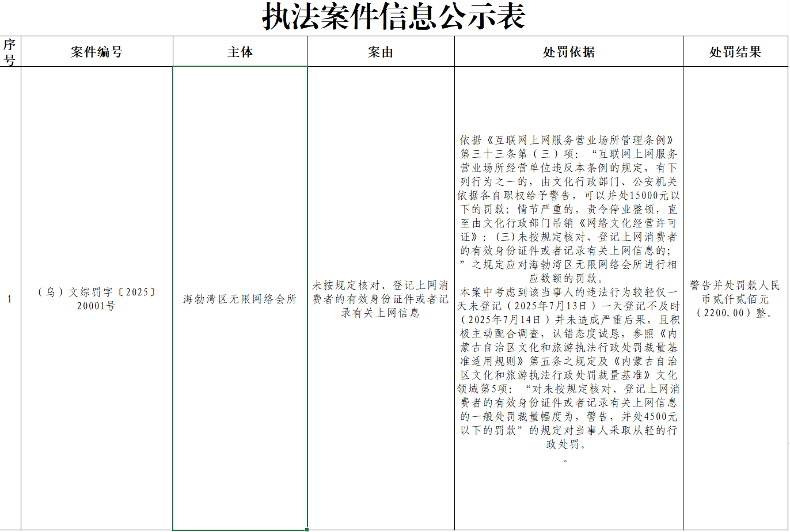
Task: Click the title 执法案件信息公示表
Action: click(394, 17)
